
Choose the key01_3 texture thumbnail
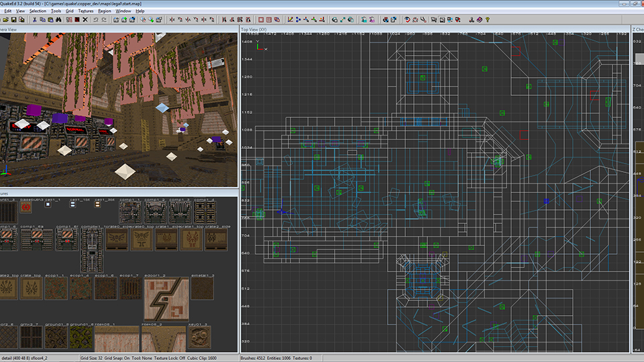tap(200, 337)
